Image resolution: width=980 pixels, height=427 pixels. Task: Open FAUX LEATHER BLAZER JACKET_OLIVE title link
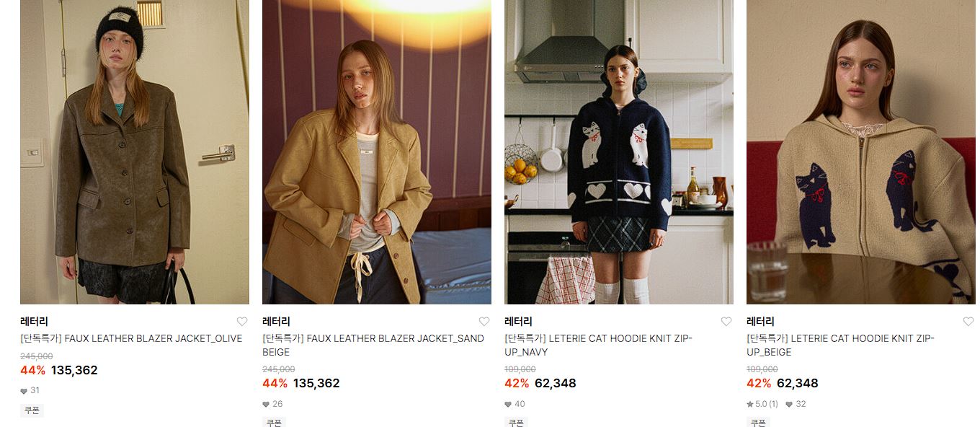tap(131, 338)
